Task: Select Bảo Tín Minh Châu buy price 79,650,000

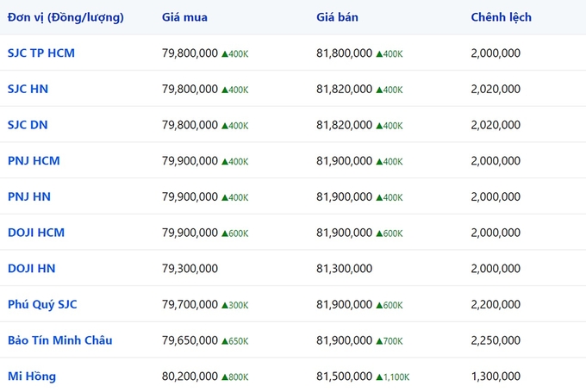Action: tap(190, 340)
